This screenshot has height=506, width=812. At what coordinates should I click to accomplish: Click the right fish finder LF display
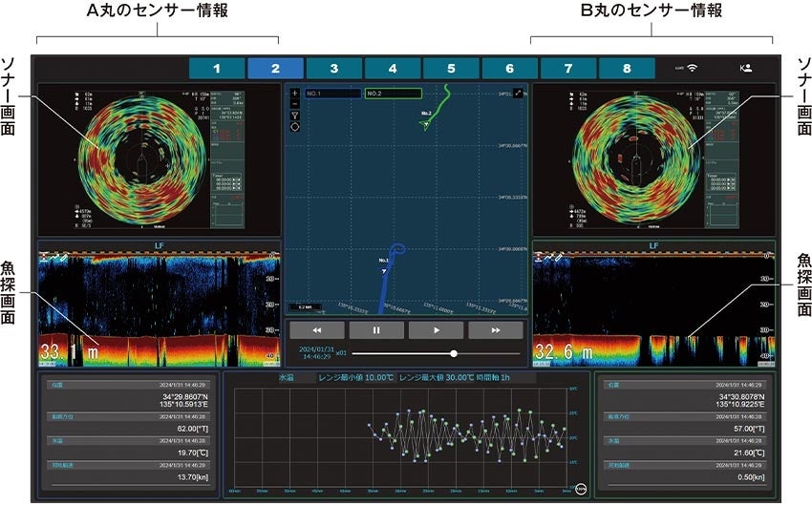point(653,305)
